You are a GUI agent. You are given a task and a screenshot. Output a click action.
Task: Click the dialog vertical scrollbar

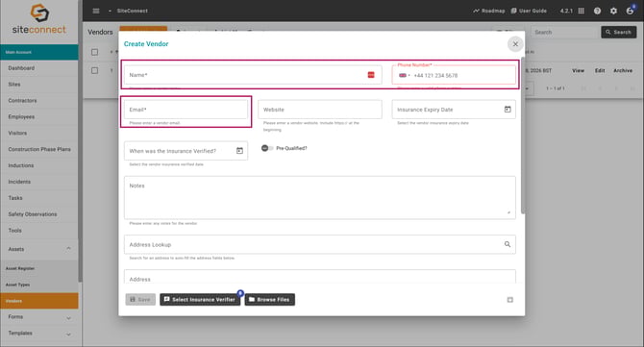pyautogui.click(x=523, y=136)
